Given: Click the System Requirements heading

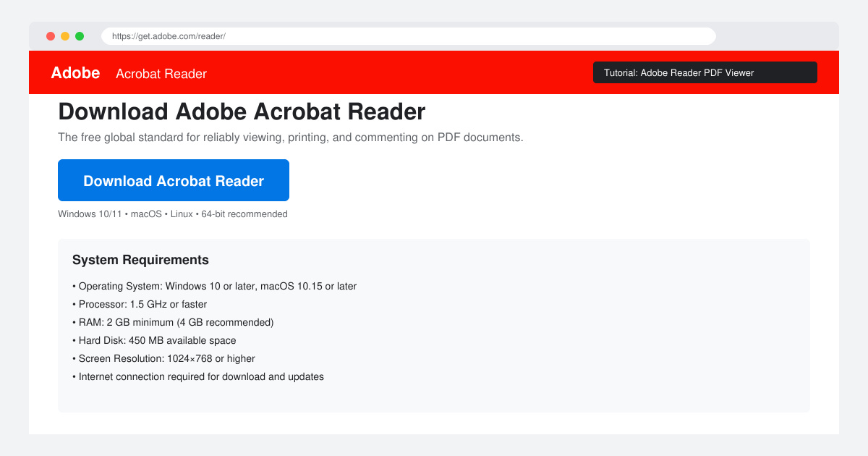Looking at the screenshot, I should pyautogui.click(x=140, y=260).
